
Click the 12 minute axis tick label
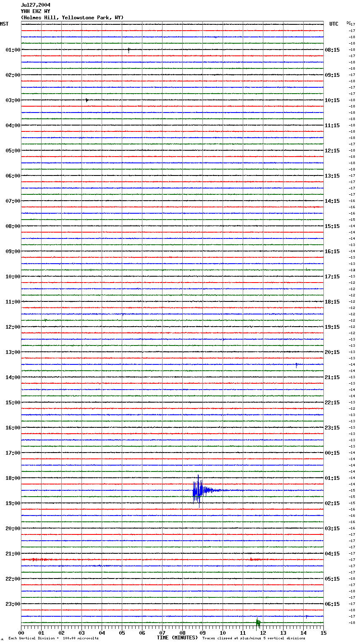coord(263,633)
